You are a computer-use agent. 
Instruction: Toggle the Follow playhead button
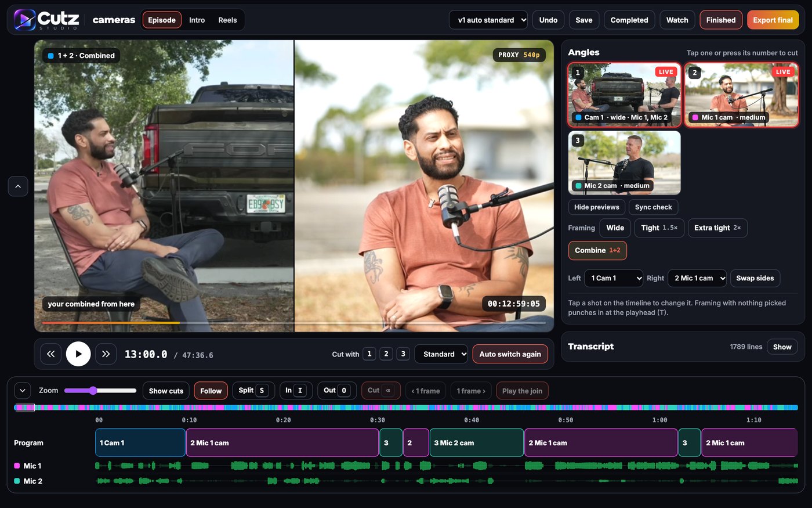point(211,391)
